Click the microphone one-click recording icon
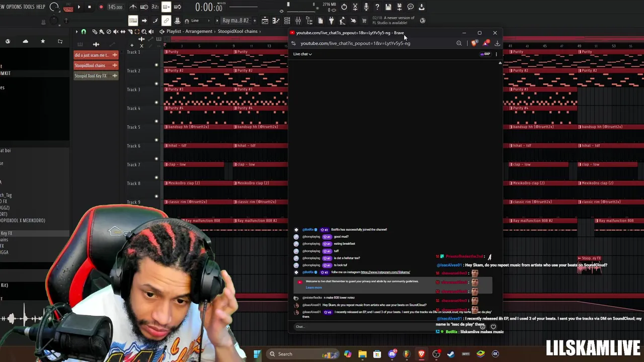 click(366, 7)
